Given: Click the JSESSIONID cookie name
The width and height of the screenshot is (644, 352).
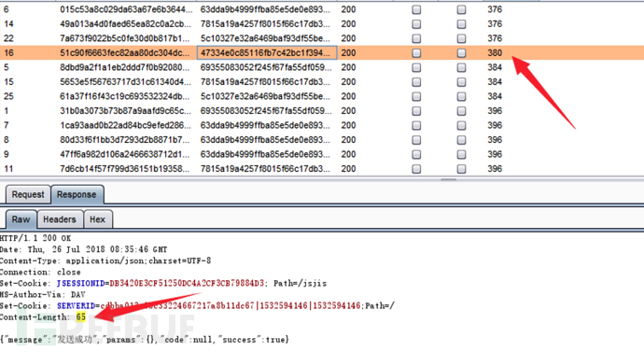Looking at the screenshot, I should coord(80,284).
